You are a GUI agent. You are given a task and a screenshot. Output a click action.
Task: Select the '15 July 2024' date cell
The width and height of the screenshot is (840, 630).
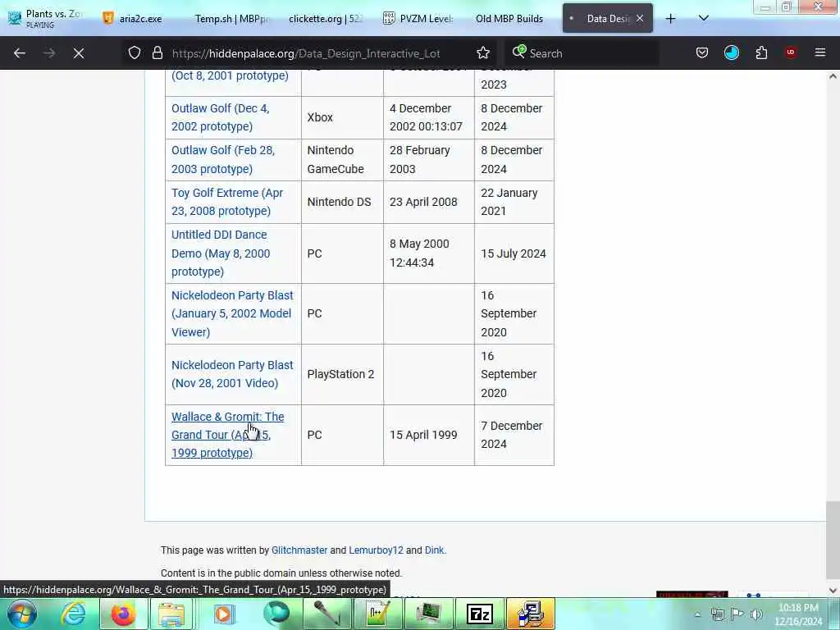pyautogui.click(x=514, y=253)
